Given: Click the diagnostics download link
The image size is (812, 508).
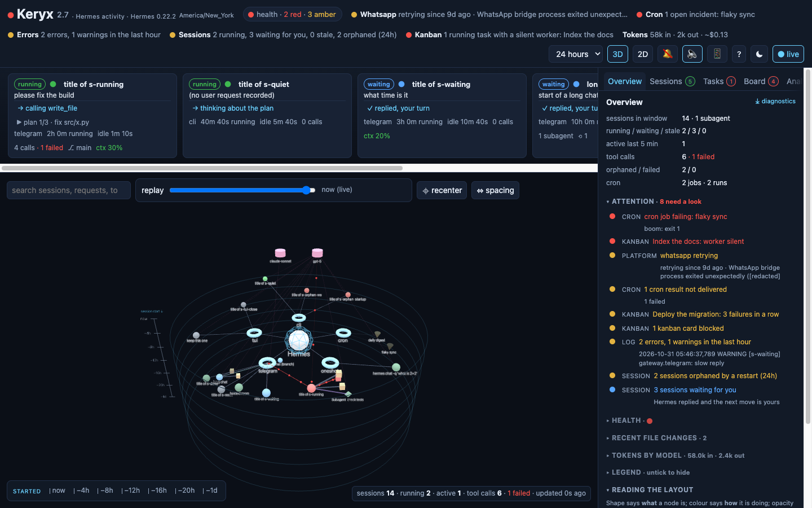Looking at the screenshot, I should [775, 101].
